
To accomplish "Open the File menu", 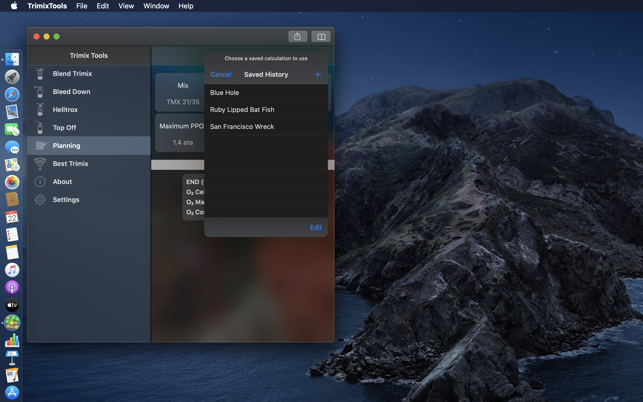I will click(x=82, y=6).
